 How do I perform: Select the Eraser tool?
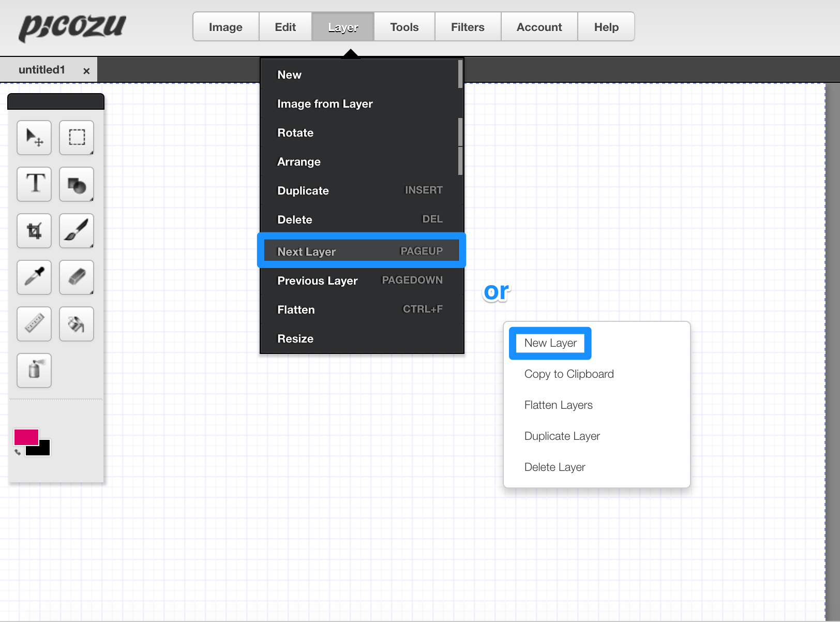click(x=77, y=277)
